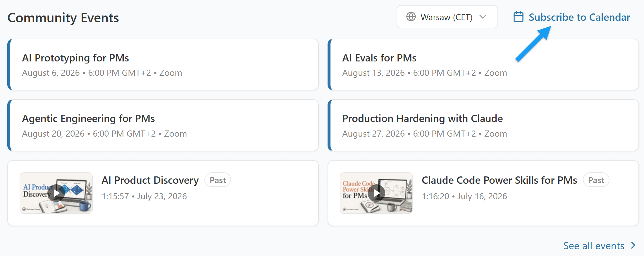Click the globe icon in timezone selector
The image size is (644, 256).
point(411,17)
